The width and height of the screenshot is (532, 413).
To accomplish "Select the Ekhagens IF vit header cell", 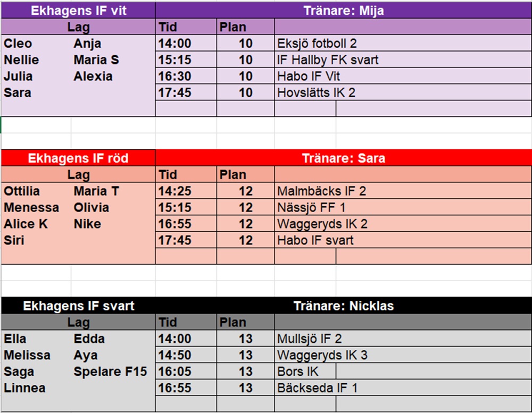I will pos(78,11).
